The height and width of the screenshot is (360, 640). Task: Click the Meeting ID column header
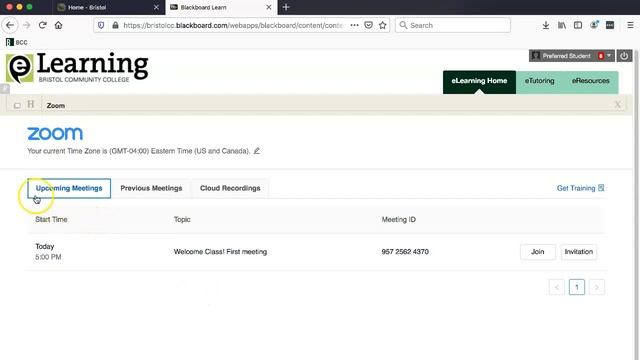pyautogui.click(x=398, y=220)
